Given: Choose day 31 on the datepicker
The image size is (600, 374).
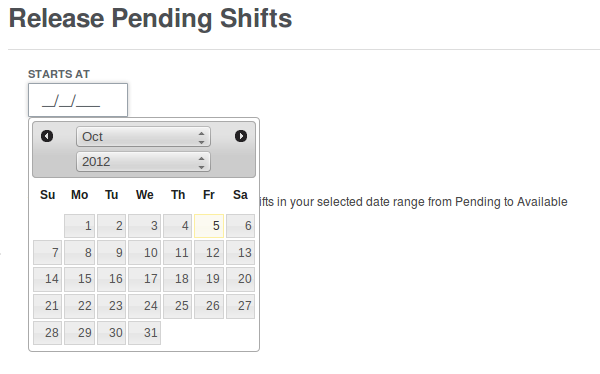Looking at the screenshot, I should 144,333.
